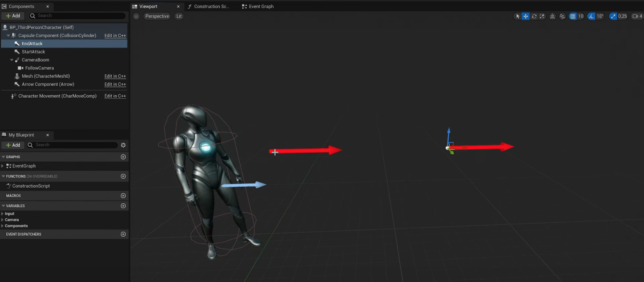Viewport: 644px width, 282px height.
Task: Collapse the GRAPHS section
Action: [3, 157]
